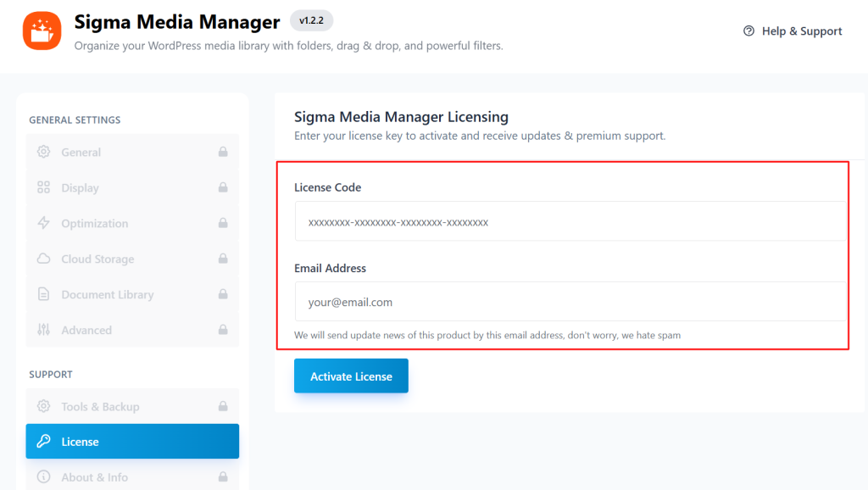
Task: Click the Tools & Backup gear icon
Action: (x=45, y=405)
